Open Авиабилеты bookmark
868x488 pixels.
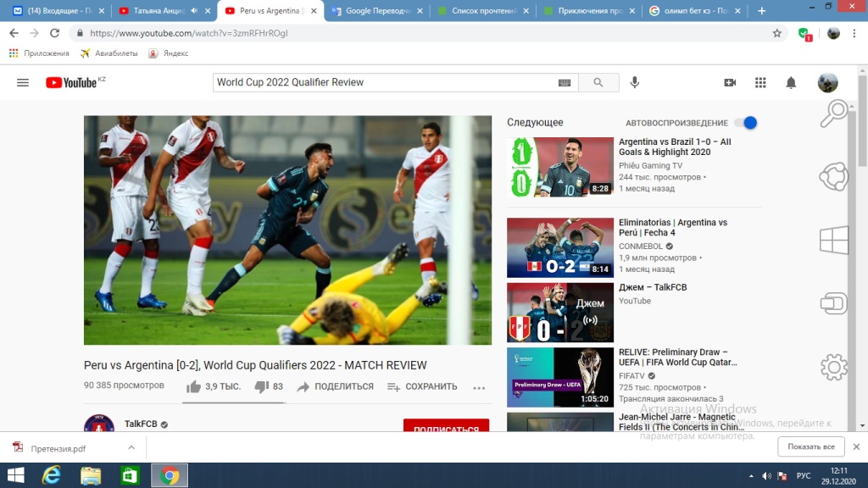[109, 53]
